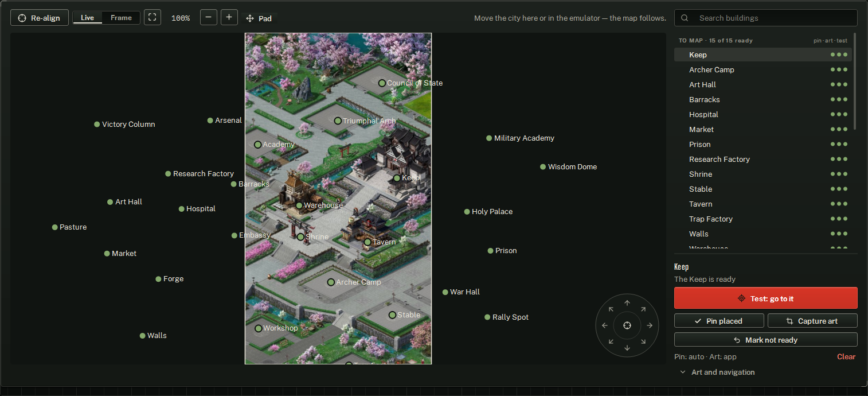Select Trap Factory in the building list
Screen dimensions: 868x396
763,219
